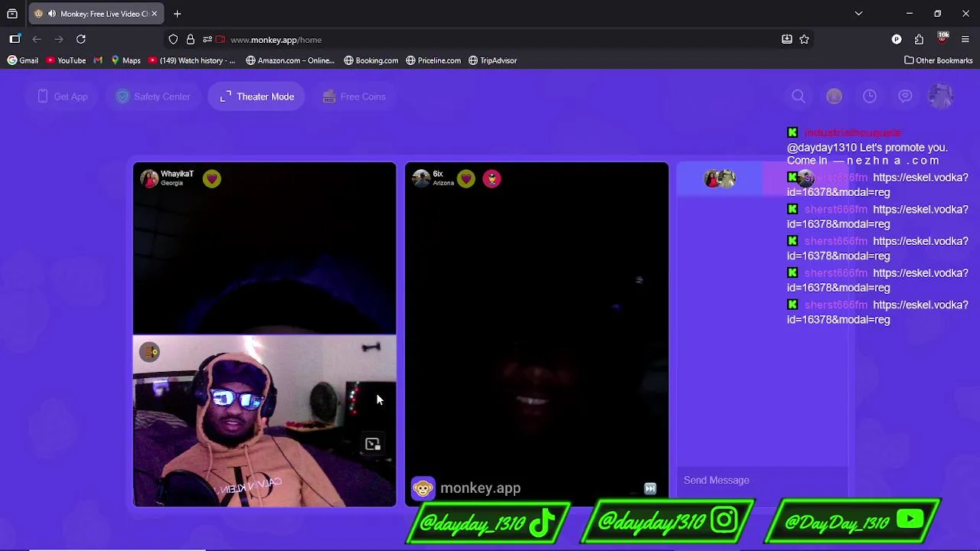The image size is (980, 551).
Task: Open the Gmail bookmark
Action: pos(22,60)
